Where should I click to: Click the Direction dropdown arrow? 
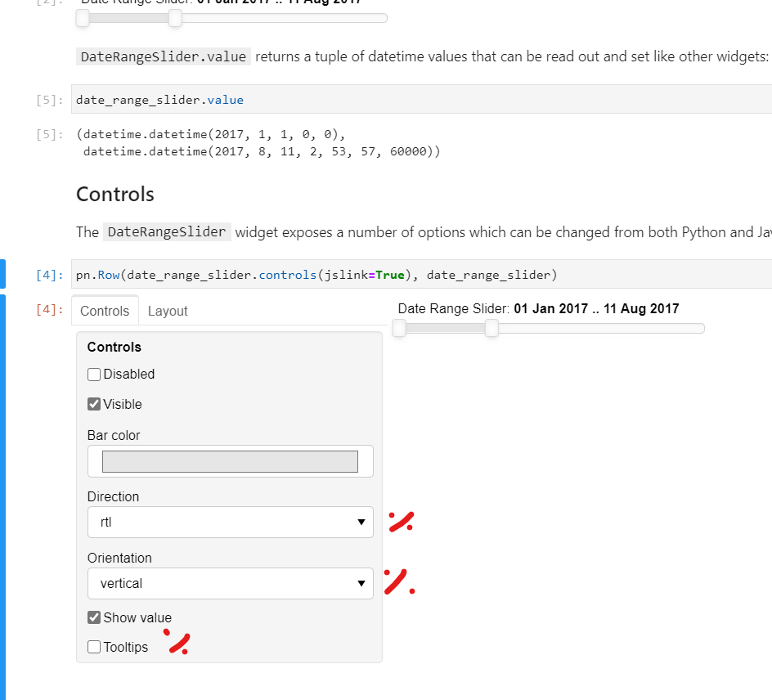click(361, 522)
